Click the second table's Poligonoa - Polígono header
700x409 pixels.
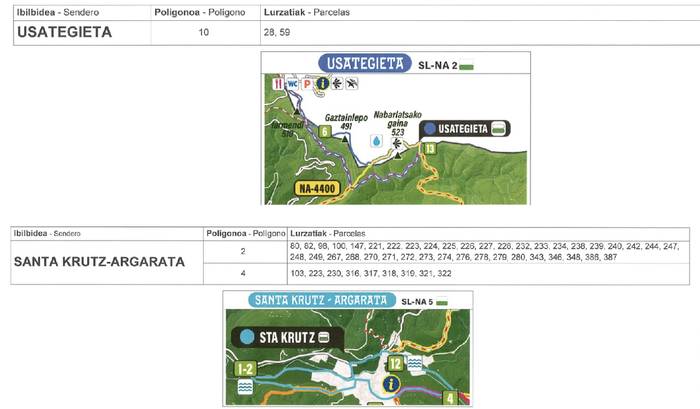(x=246, y=234)
